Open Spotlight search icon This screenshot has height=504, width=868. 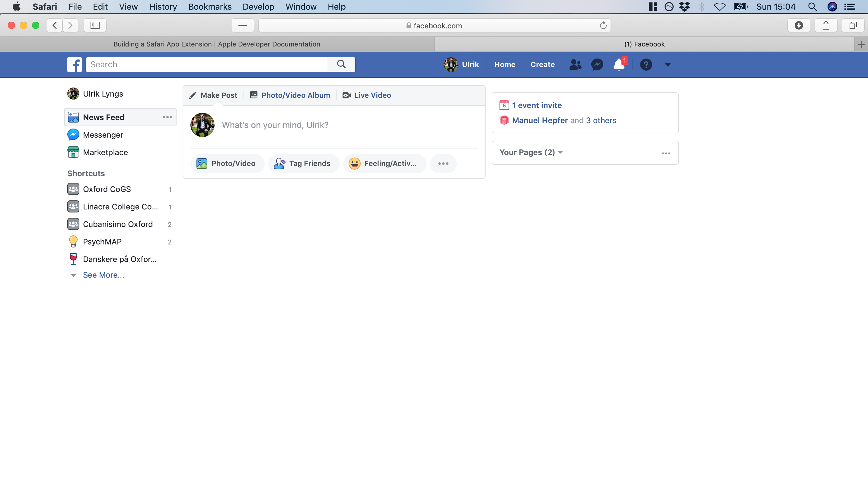coord(812,7)
